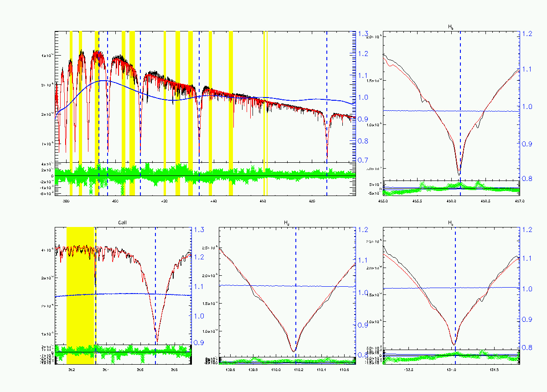Screen dimensions: 547x392
Task: Click blue 1.3 label on CaII panel axis
Action: click(x=200, y=230)
